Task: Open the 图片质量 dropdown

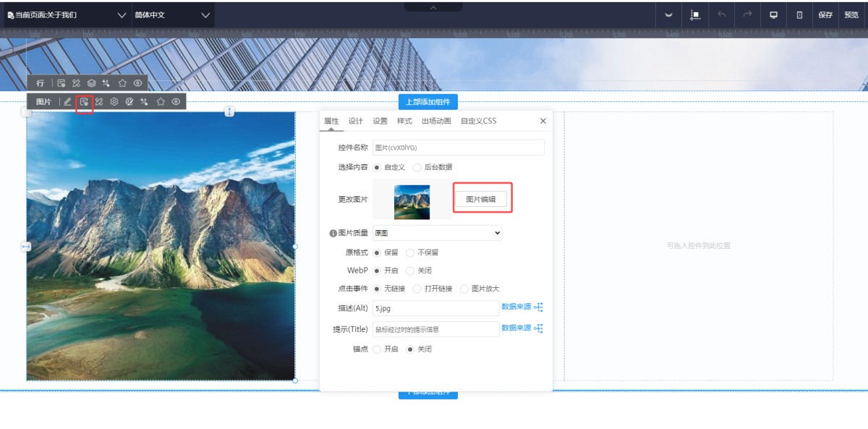Action: (437, 233)
